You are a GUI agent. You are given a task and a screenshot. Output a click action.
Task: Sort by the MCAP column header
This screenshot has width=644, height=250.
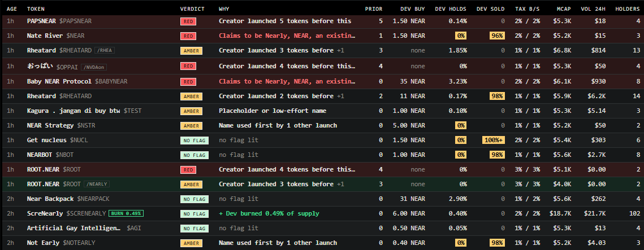(x=564, y=8)
